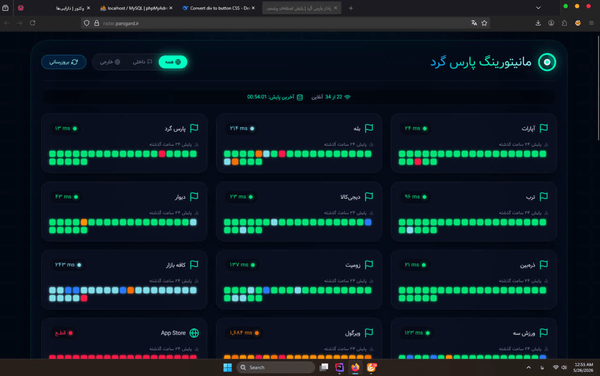Open the list all tabs dropdown
Screen dimensions: 600x376
point(538,8)
